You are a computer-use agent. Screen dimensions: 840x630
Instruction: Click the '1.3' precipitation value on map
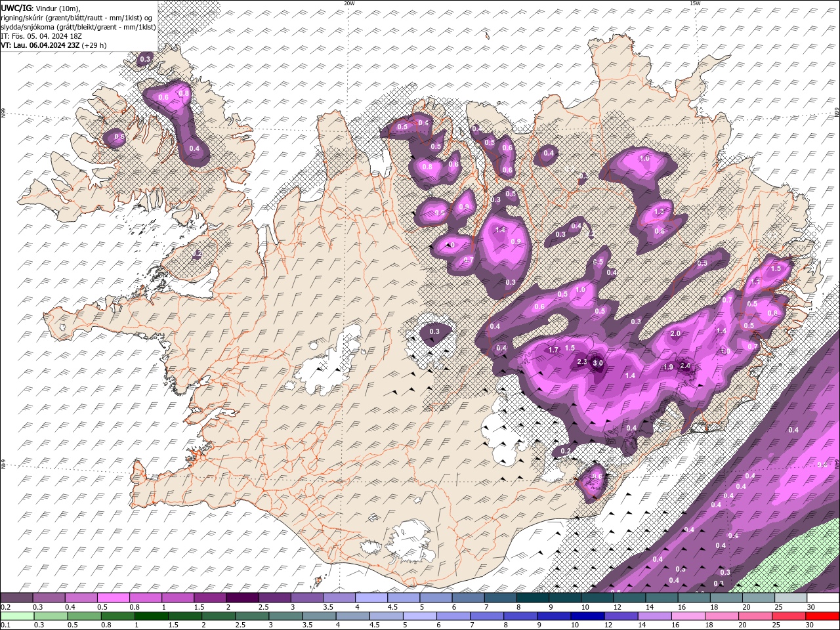coord(660,211)
